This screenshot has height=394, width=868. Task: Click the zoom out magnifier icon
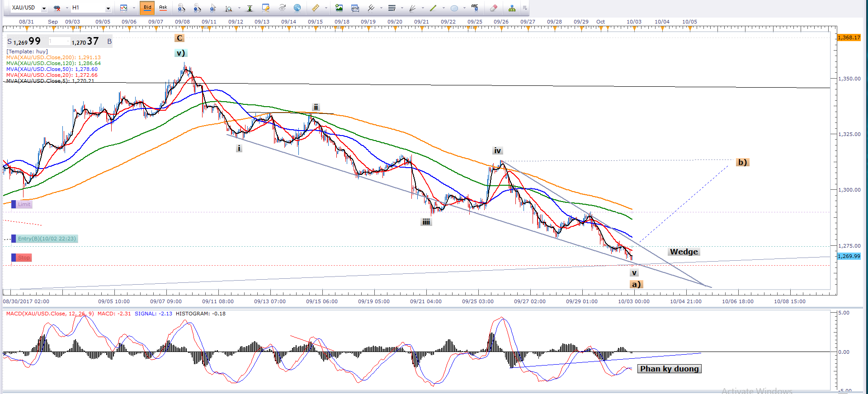(x=197, y=8)
